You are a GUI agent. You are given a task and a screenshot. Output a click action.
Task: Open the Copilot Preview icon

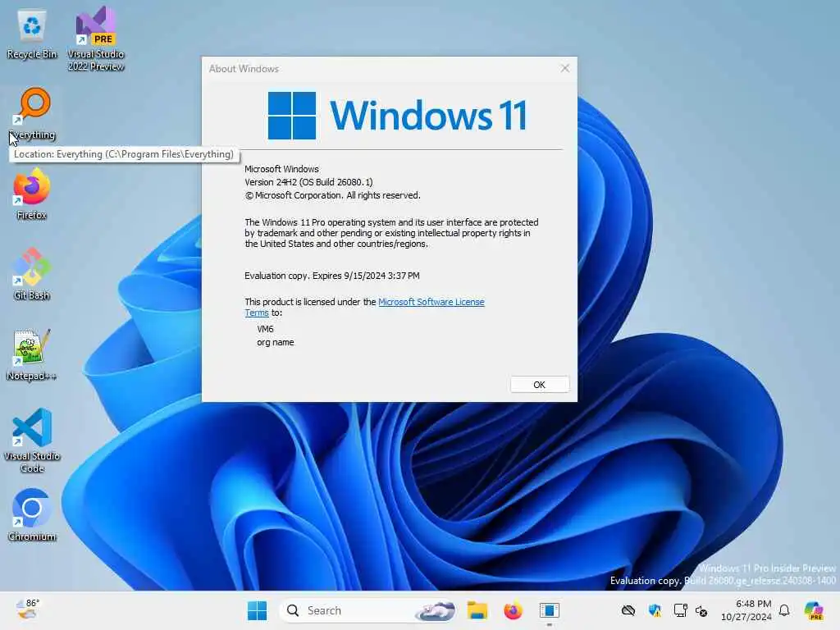point(813,610)
